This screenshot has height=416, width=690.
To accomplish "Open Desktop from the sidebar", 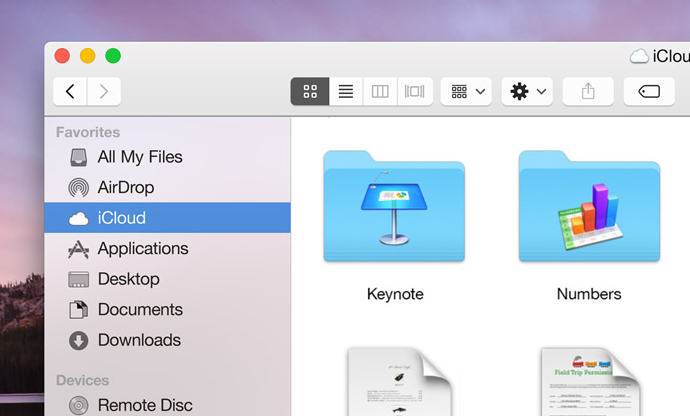I will [x=167, y=279].
